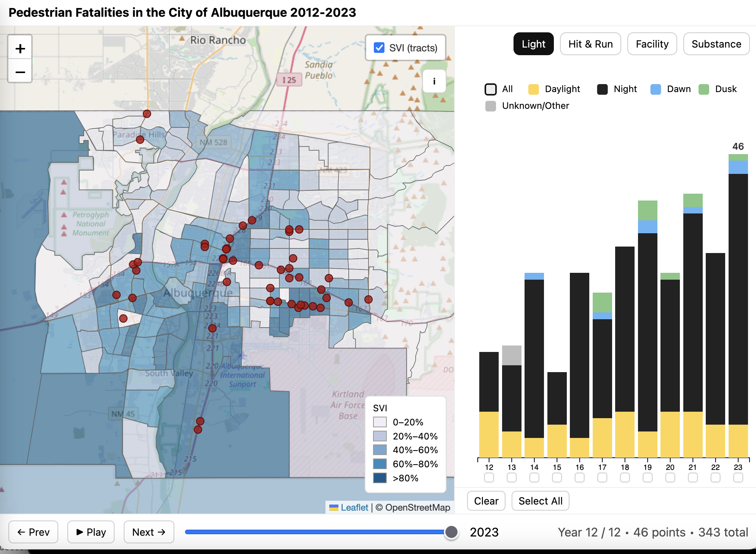Image resolution: width=756 pixels, height=554 pixels.
Task: Switch to the Facility tab
Action: click(x=652, y=44)
